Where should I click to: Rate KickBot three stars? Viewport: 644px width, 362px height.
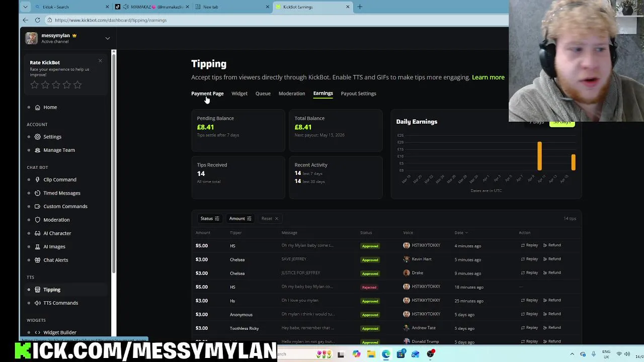point(56,85)
